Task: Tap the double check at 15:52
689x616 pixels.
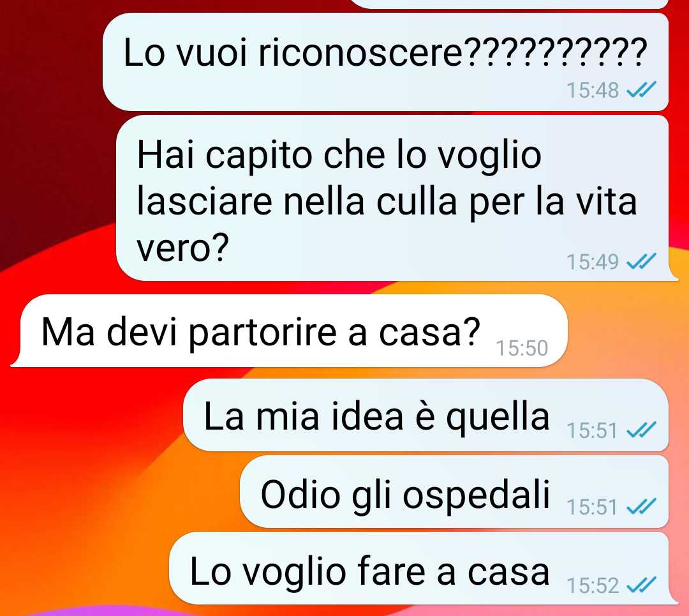Action: [x=641, y=585]
